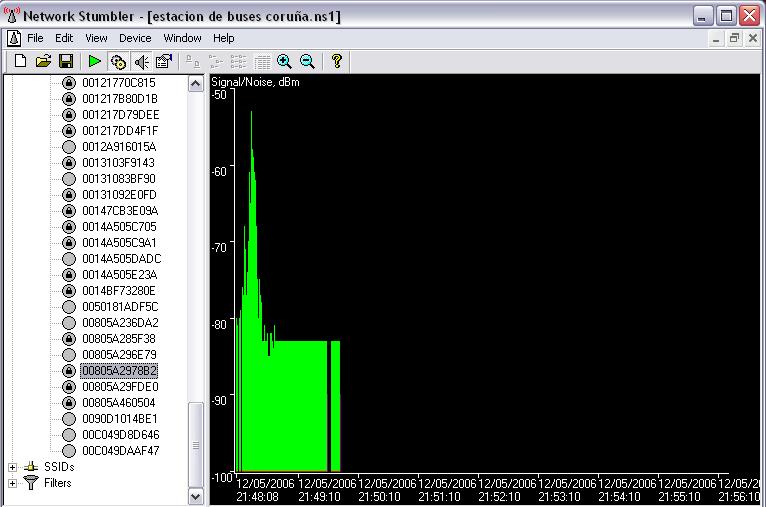Select MAC address 001217DD4F1F
Screen dimensions: 766x507
(x=120, y=131)
